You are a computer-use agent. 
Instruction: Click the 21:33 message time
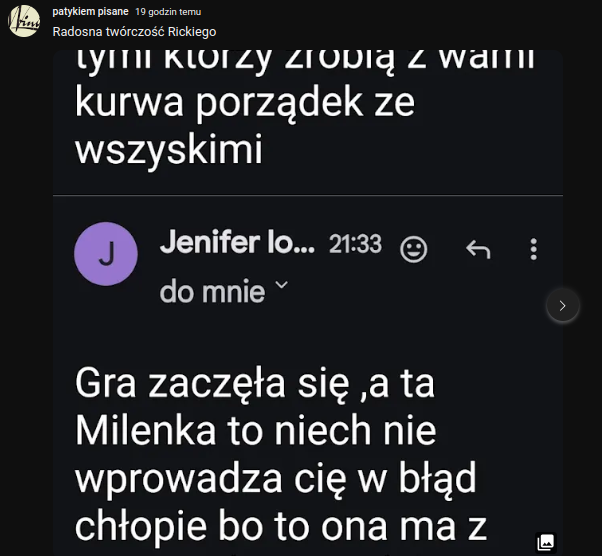pyautogui.click(x=355, y=244)
